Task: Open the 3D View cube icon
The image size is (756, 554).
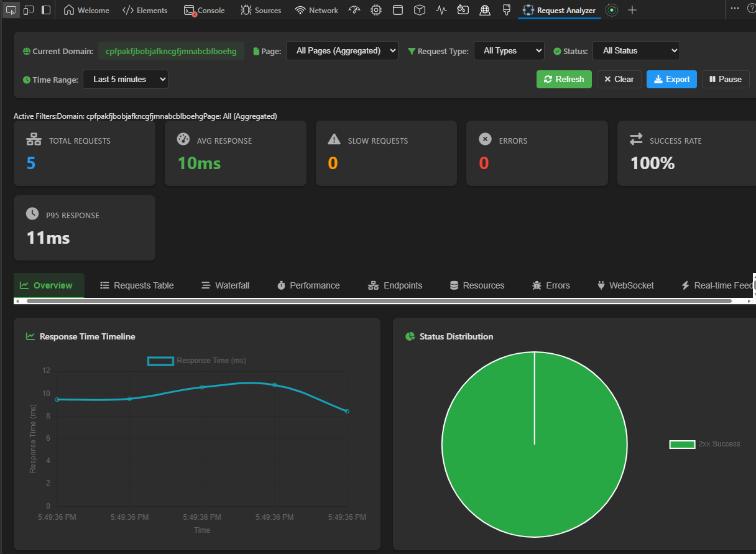Action: coord(420,10)
